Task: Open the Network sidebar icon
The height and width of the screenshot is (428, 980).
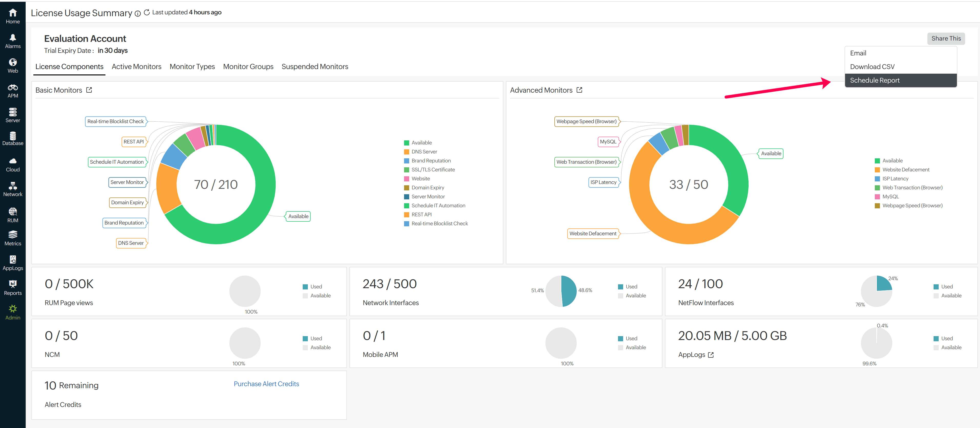Action: [x=13, y=186]
